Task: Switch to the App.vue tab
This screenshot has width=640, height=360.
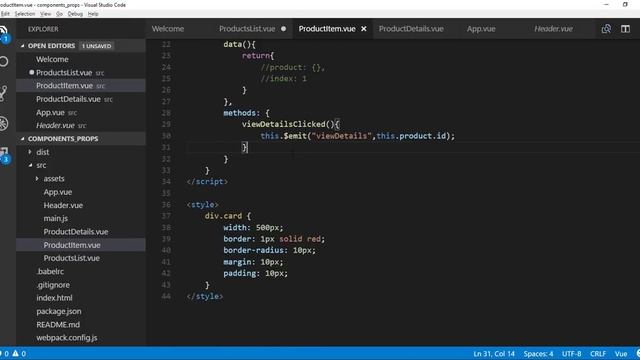Action: click(481, 29)
